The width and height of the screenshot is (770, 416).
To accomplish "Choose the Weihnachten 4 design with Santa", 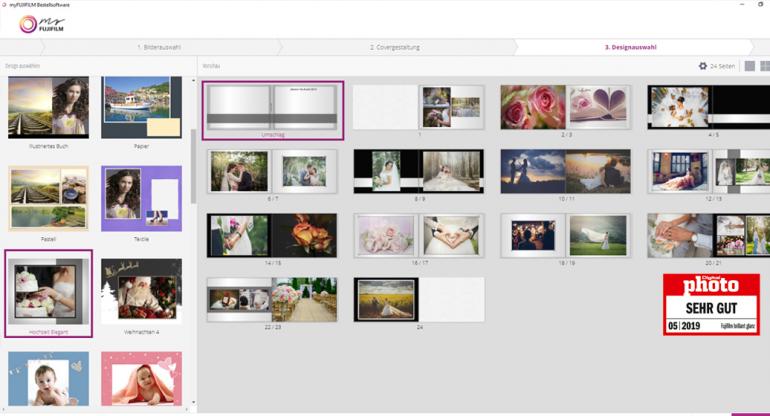I will tap(141, 291).
